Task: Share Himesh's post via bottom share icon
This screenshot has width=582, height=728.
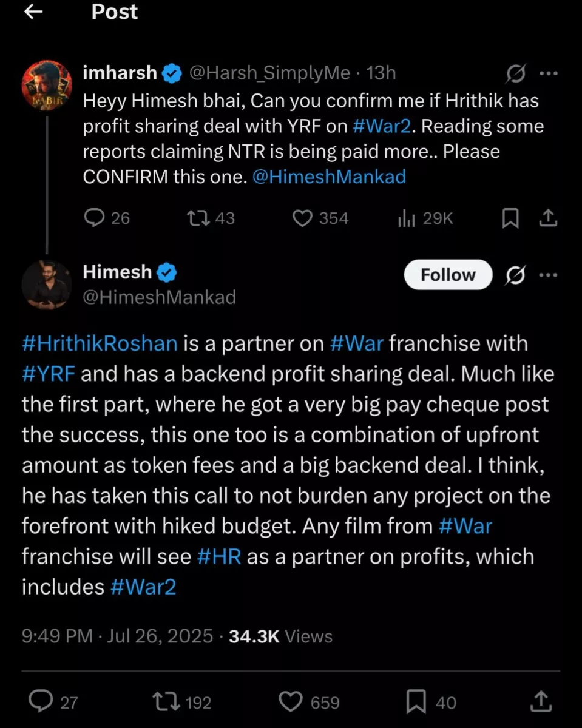Action: pos(541,702)
